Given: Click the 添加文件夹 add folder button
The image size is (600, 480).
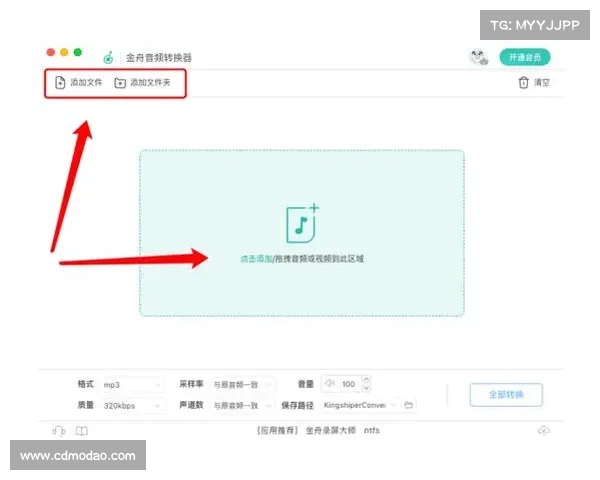Looking at the screenshot, I should click(142, 82).
